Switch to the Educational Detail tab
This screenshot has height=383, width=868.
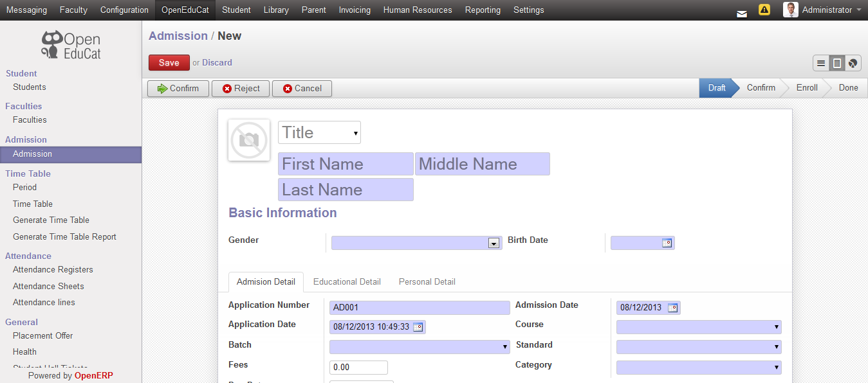(347, 281)
